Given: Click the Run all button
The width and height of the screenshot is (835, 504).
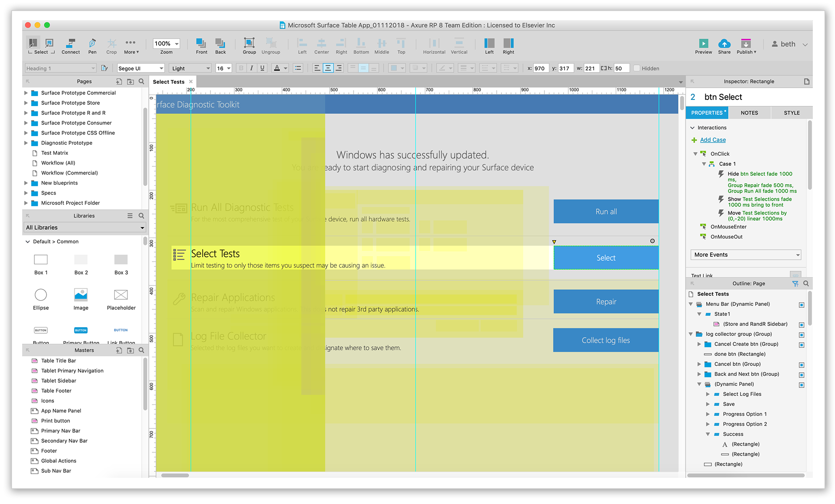Looking at the screenshot, I should coord(606,212).
